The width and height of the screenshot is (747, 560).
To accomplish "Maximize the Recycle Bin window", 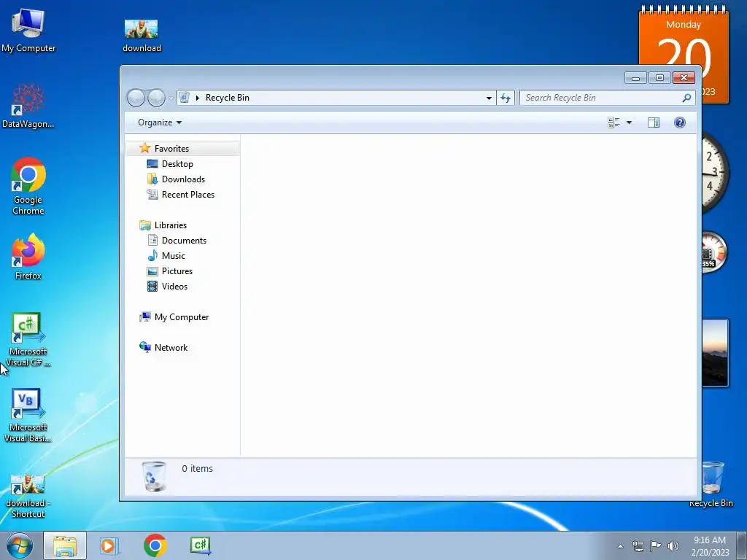I will [x=659, y=77].
